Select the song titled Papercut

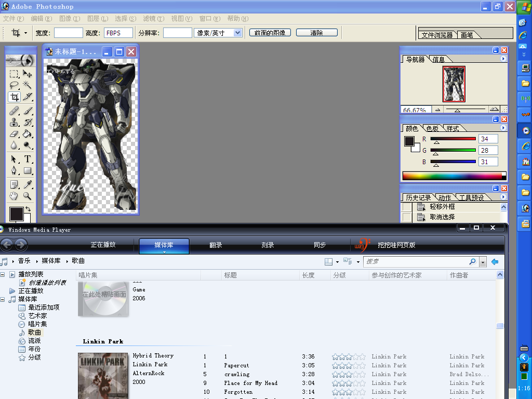[236, 365]
